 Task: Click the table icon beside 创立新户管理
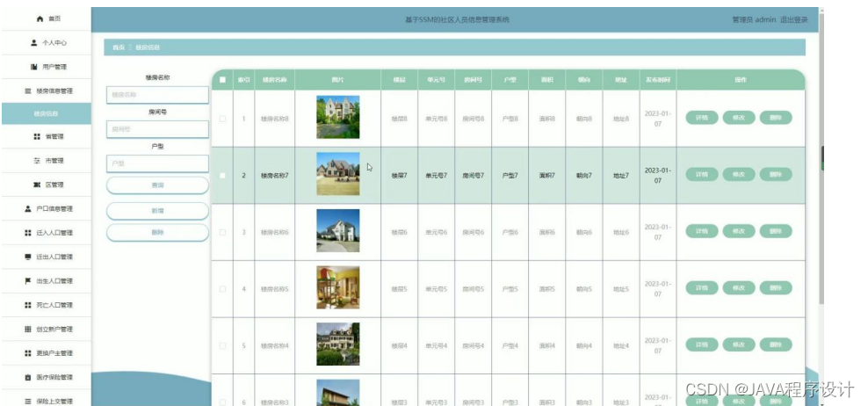28,329
